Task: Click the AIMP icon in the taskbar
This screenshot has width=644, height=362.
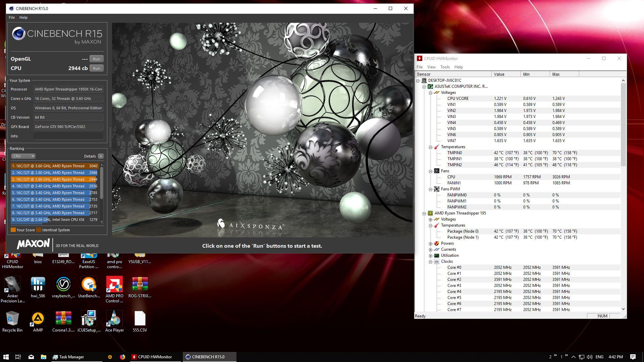Action: (x=110, y=357)
